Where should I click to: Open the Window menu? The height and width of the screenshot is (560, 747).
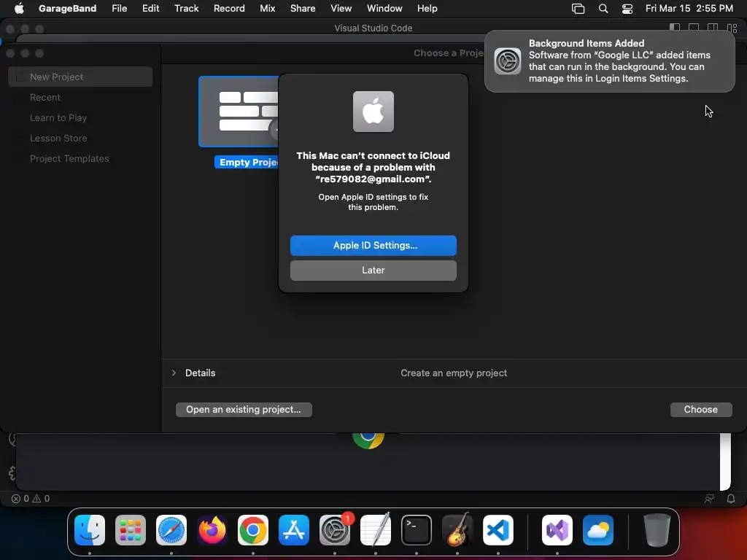(x=384, y=8)
